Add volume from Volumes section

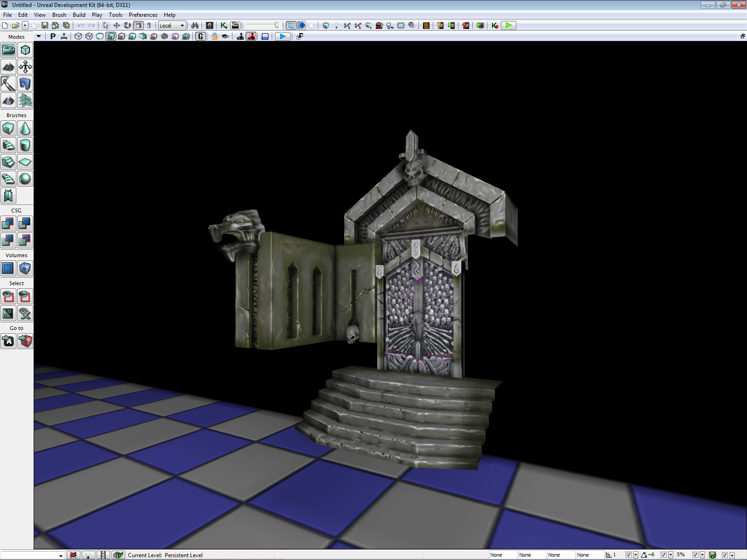click(x=25, y=268)
